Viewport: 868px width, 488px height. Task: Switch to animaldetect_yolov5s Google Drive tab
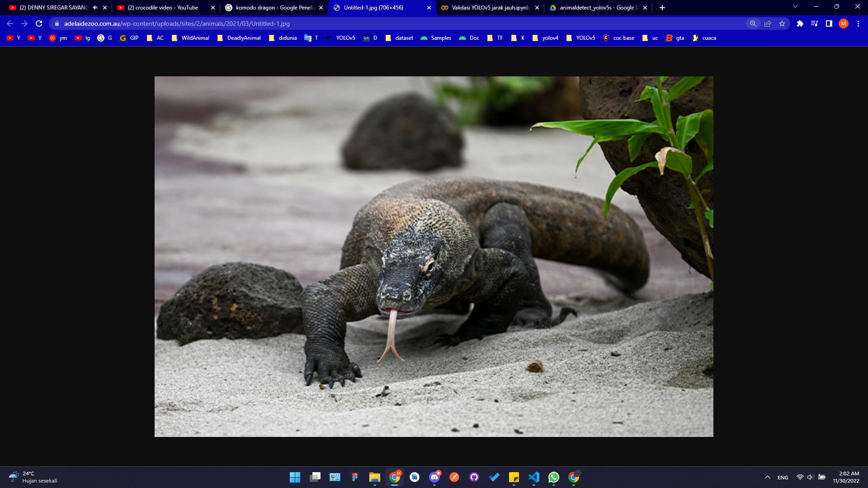pyautogui.click(x=599, y=8)
